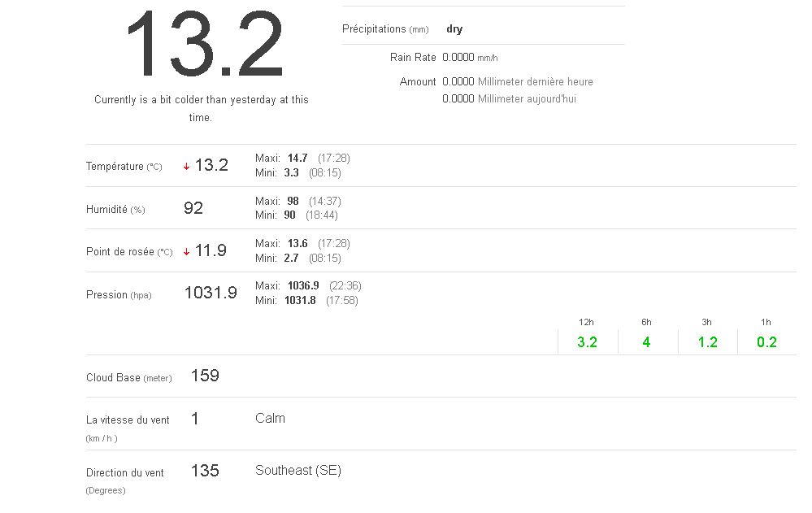Screen dimensions: 812x513
Task: Click the Rain Rate 0.0000 value
Action: coord(458,58)
